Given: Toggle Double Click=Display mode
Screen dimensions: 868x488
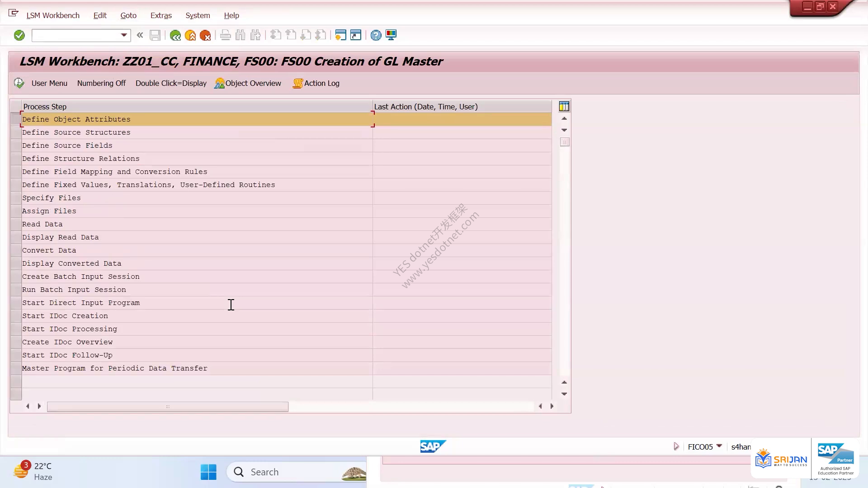Looking at the screenshot, I should click(171, 83).
